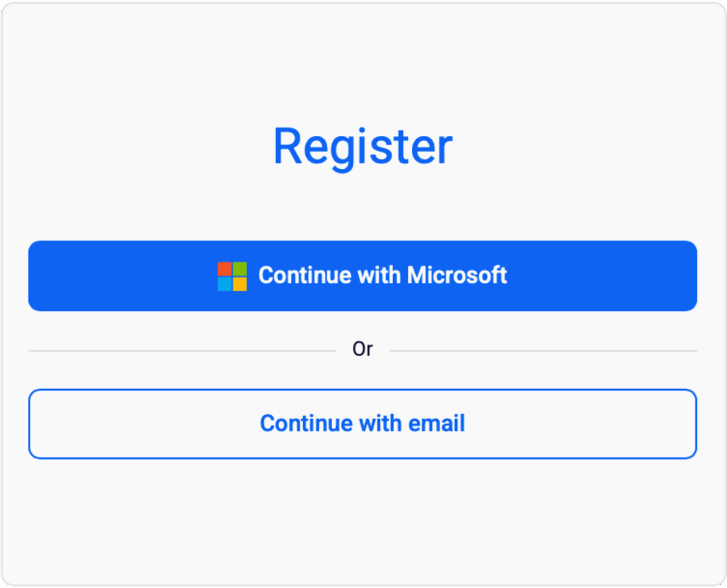Click the word "with" in the Microsoft button
The width and height of the screenshot is (727, 588).
(379, 276)
